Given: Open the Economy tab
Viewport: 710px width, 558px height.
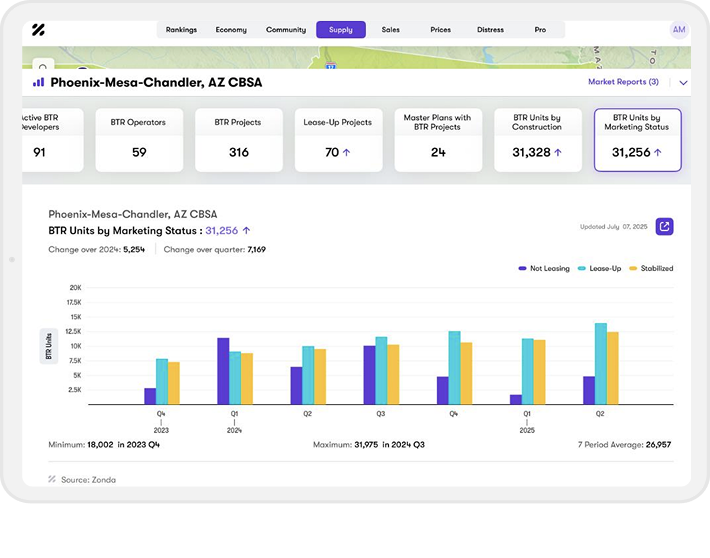Looking at the screenshot, I should [x=231, y=30].
